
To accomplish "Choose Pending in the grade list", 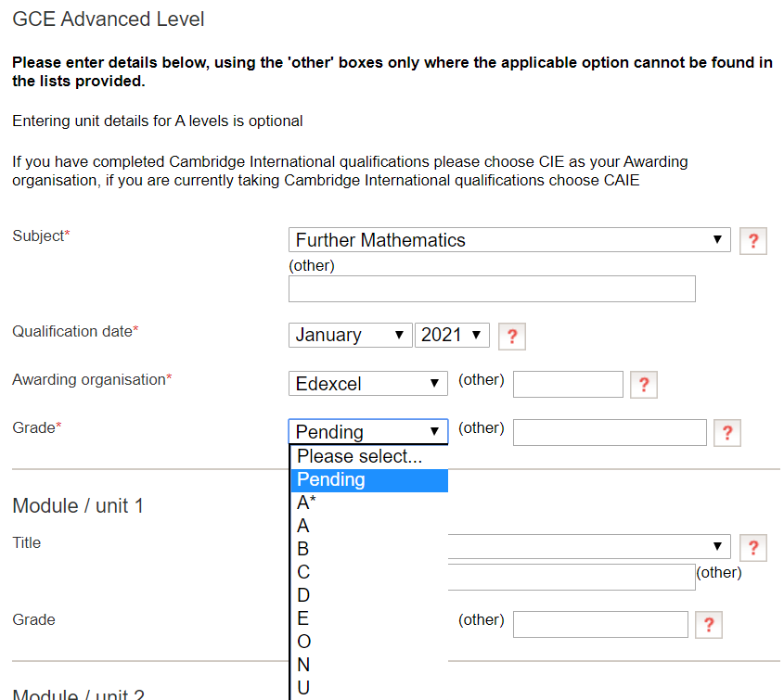I will pos(331,479).
